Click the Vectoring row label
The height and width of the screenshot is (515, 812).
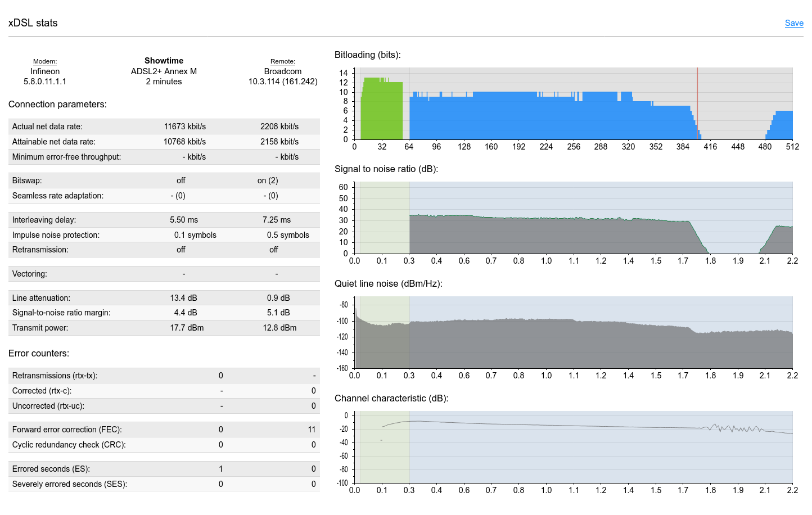pyautogui.click(x=30, y=274)
